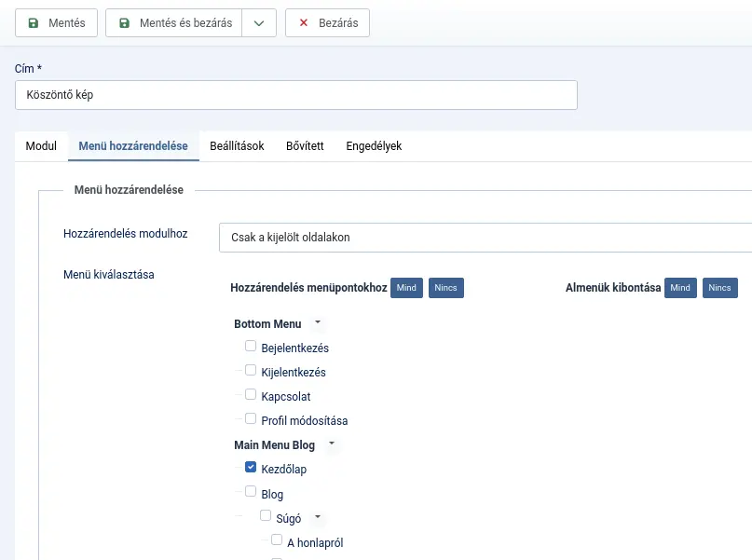
Task: Open the Engedélyek tab
Action: [x=373, y=146]
